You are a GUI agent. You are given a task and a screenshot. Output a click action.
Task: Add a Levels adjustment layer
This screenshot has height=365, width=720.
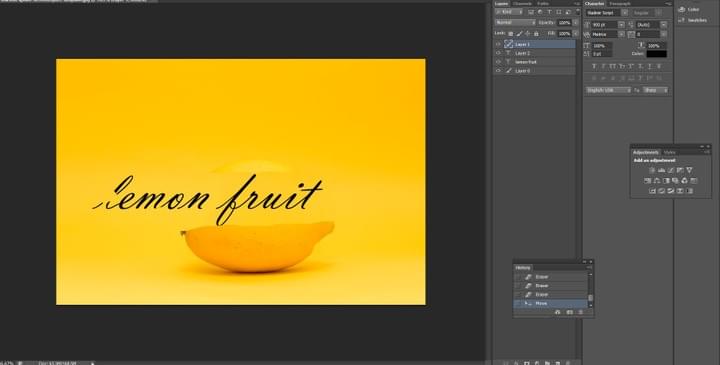(x=661, y=170)
